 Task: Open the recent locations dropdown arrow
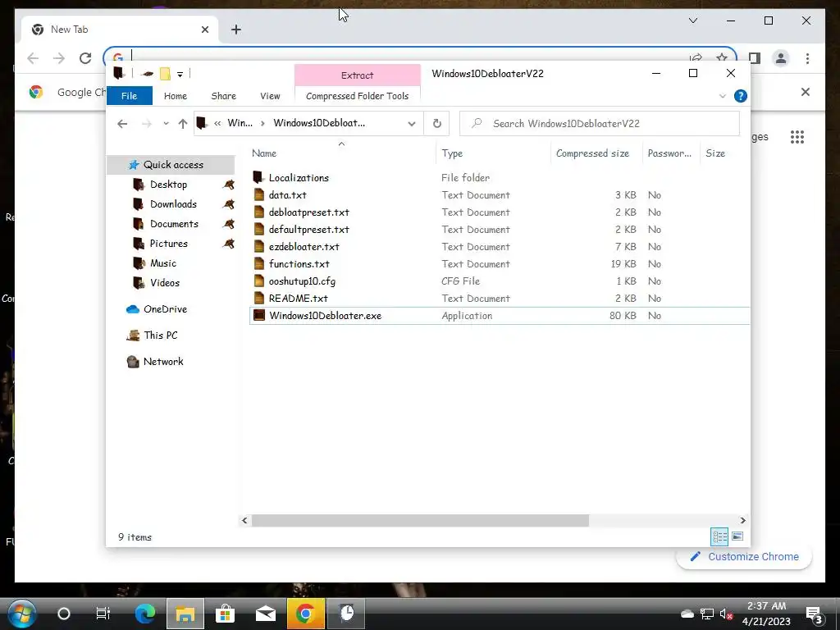166,124
